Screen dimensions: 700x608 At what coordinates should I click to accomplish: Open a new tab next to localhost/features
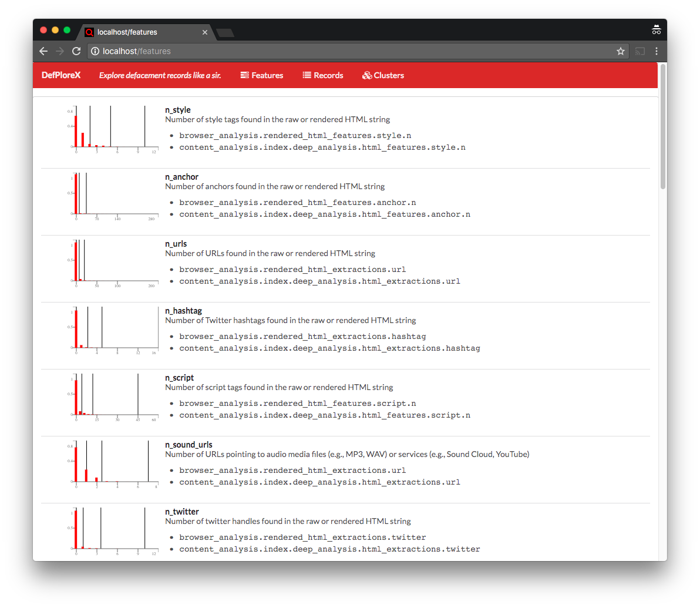tap(225, 33)
